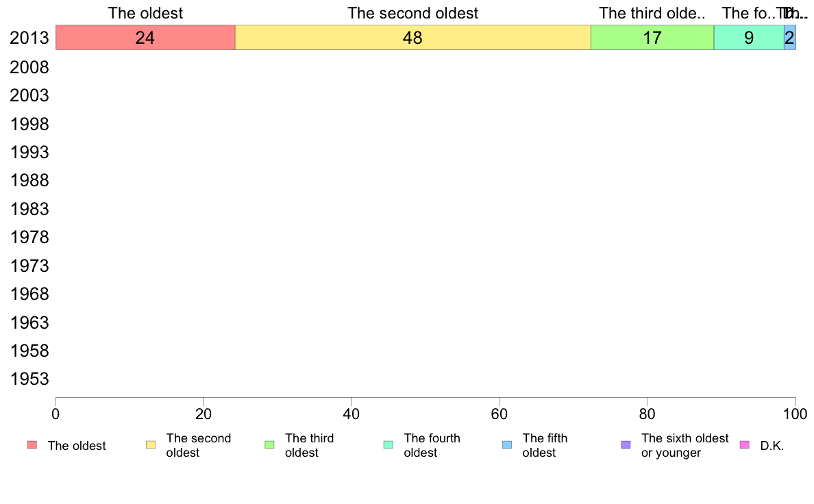Select the yellow bar segment showing 48

click(x=412, y=38)
